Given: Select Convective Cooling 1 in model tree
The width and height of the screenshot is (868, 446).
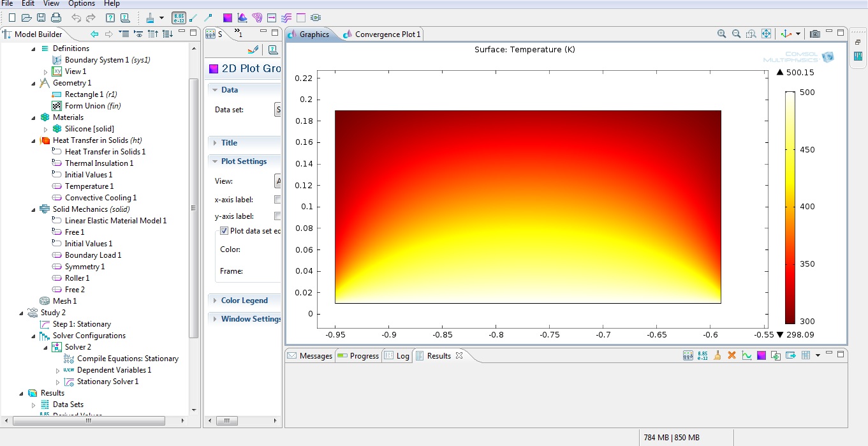Looking at the screenshot, I should click(100, 198).
